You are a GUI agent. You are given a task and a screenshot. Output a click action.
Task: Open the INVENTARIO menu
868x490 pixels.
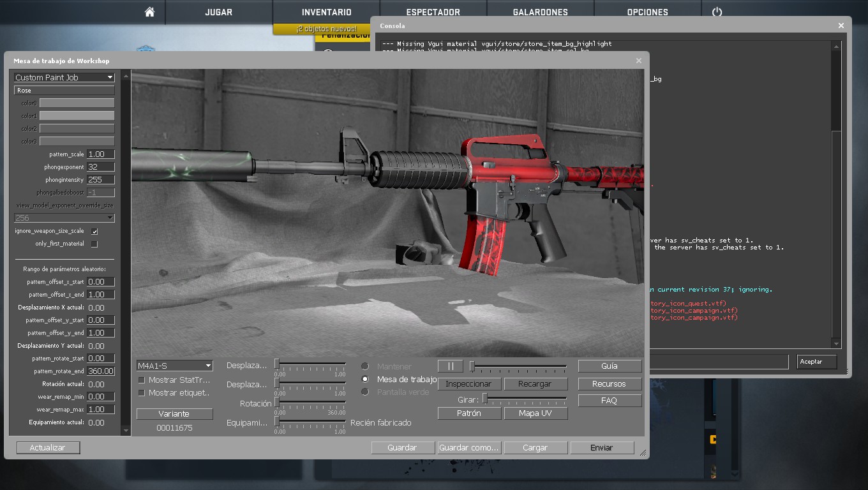tap(326, 12)
